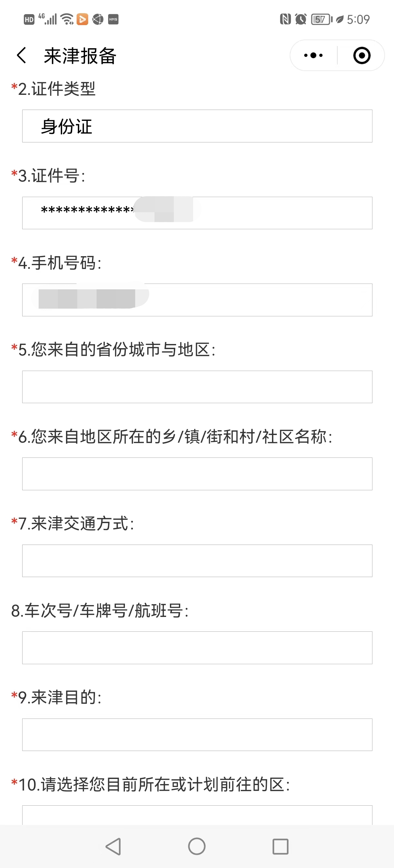This screenshot has width=394, height=868.
Task: Tap the NFC status bar icon
Action: click(x=285, y=19)
